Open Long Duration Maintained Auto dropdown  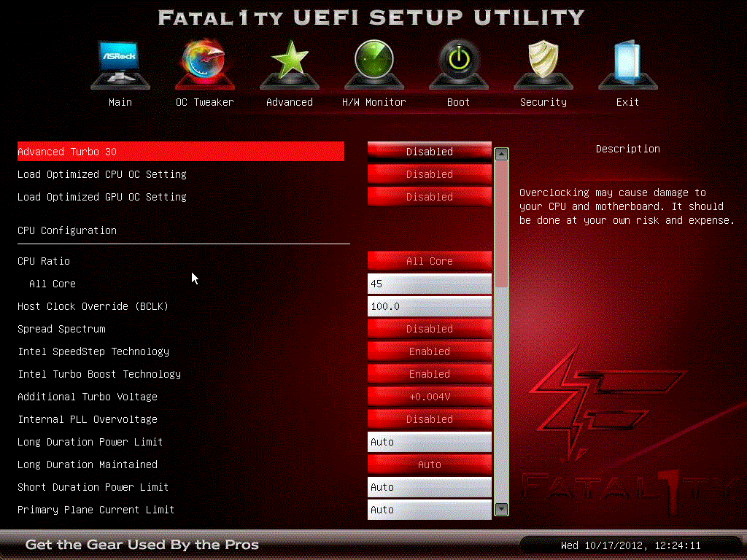click(x=429, y=464)
